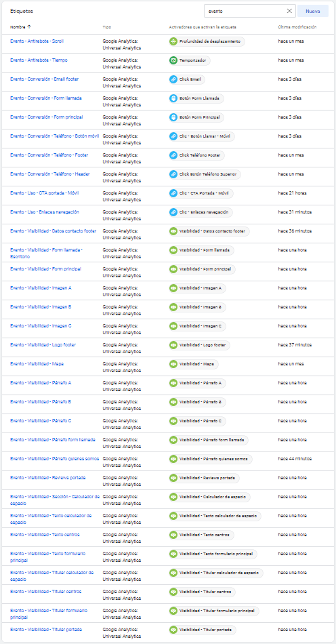Open tag Evento - Visibilidad - Reviews portada
336x644 pixels.
(48, 477)
